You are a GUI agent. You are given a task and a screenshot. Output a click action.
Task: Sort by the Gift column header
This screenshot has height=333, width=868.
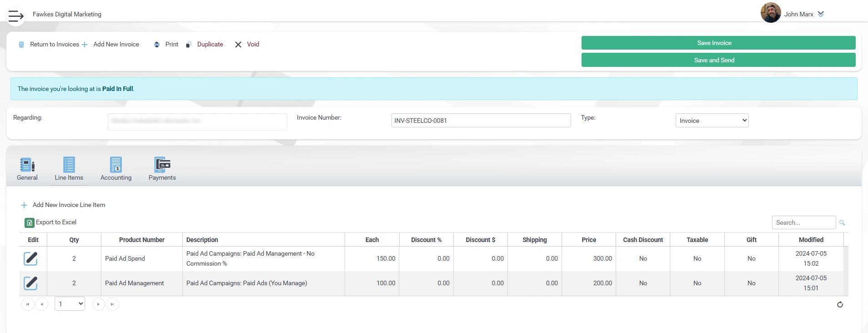(x=752, y=240)
